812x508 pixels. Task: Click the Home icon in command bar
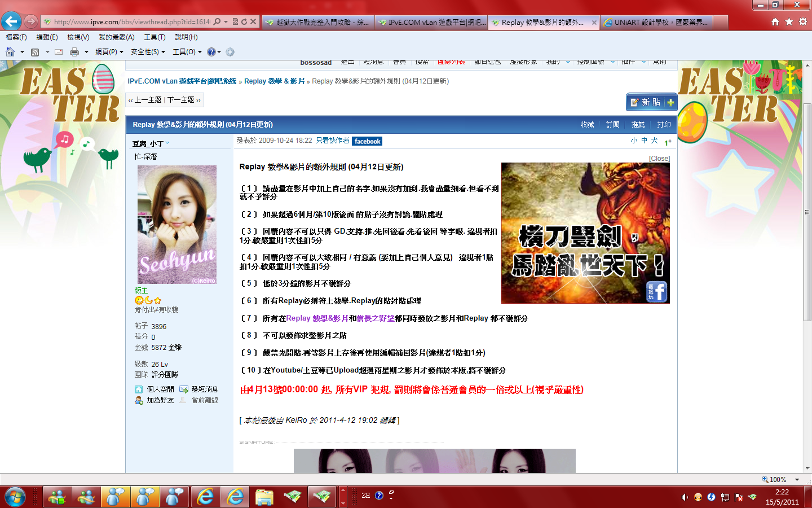click(10, 52)
